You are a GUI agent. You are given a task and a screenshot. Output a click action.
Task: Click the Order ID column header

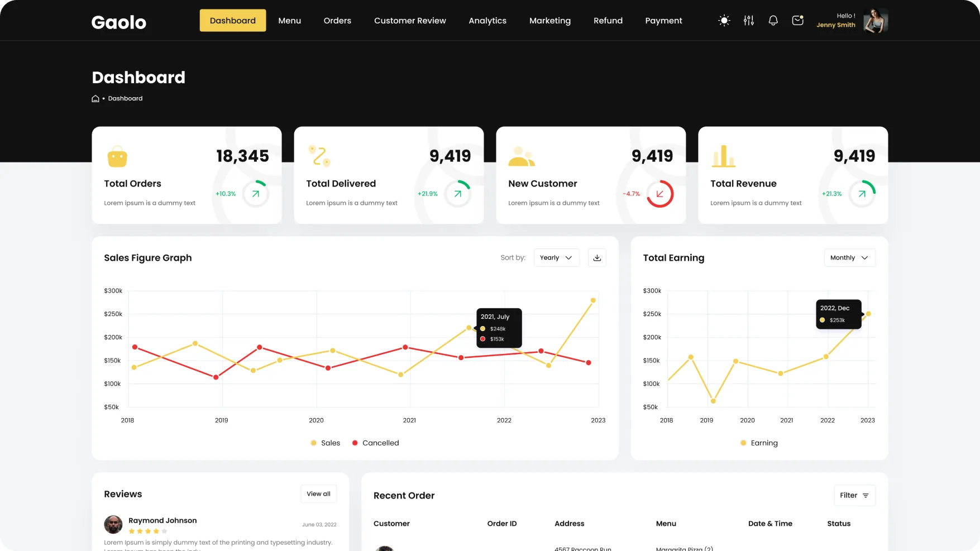point(502,524)
